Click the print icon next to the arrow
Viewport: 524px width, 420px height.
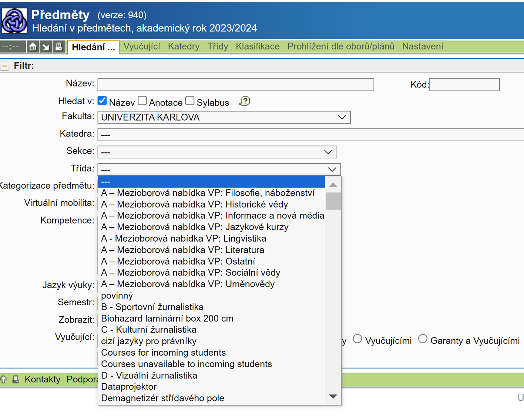58,47
